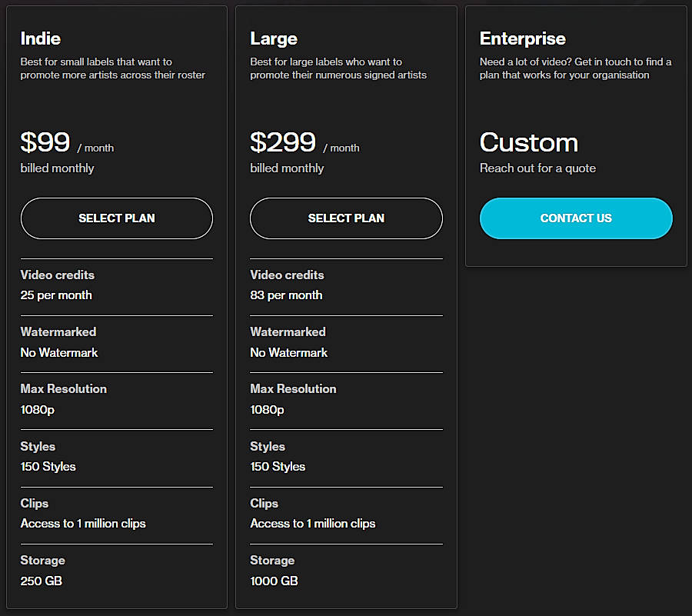Click 'Storage' label in the Large plan
The height and width of the screenshot is (616, 692).
click(x=272, y=561)
